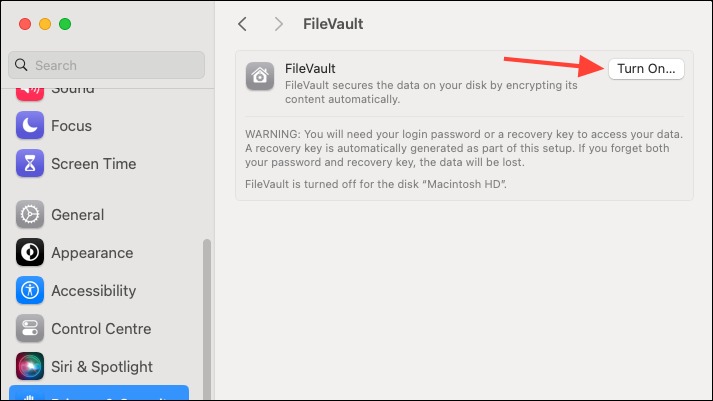The image size is (713, 401).
Task: Click the search magnifier icon
Action: pos(21,65)
